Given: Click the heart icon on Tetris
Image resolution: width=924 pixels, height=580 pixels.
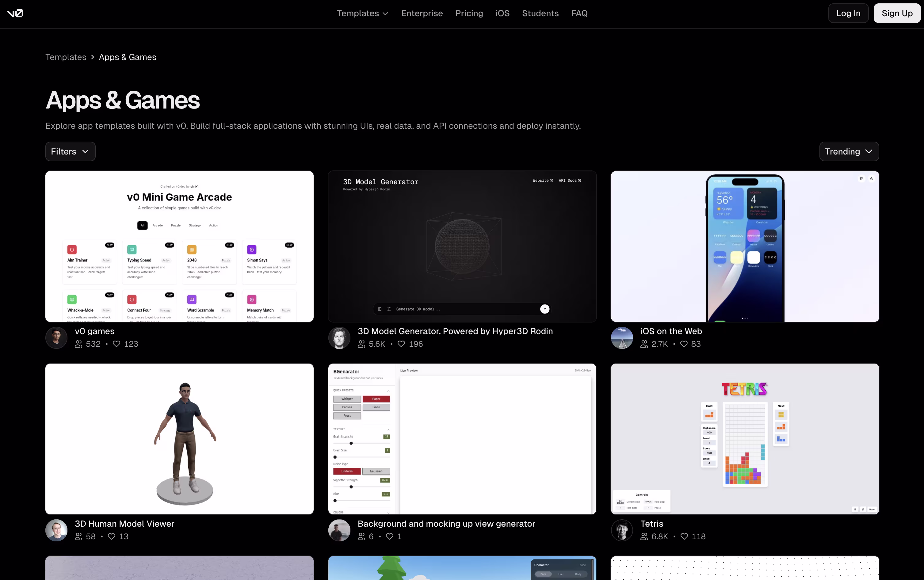Looking at the screenshot, I should tap(684, 537).
